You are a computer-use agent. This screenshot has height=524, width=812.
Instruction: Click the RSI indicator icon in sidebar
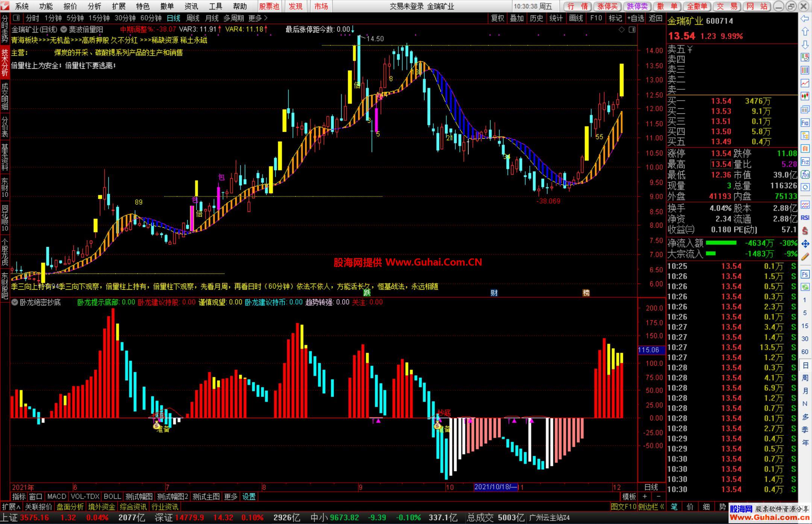[805, 217]
